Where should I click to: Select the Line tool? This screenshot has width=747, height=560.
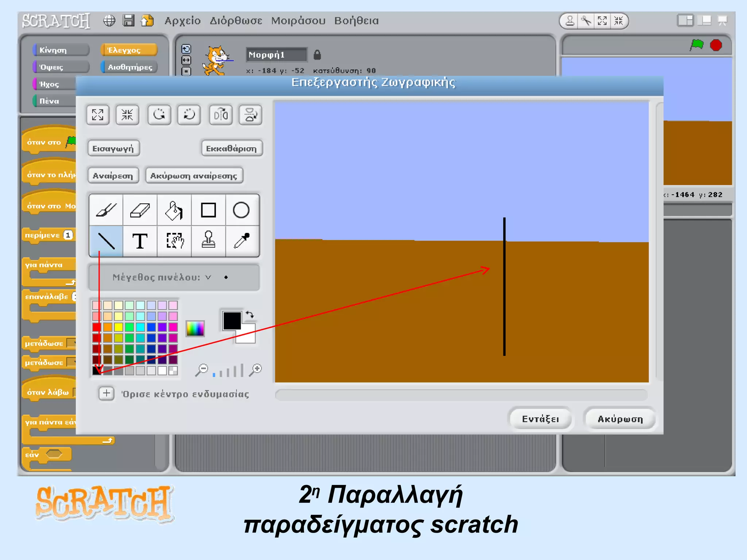click(x=106, y=241)
